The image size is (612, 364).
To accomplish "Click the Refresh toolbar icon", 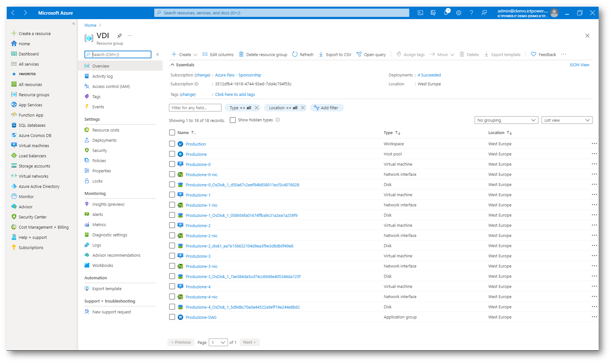I will 295,54.
